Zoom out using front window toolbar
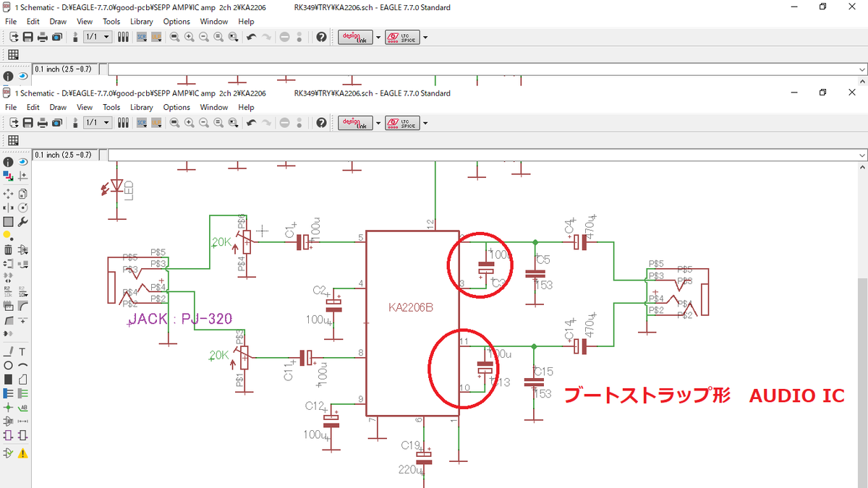The height and width of the screenshot is (488, 868). click(204, 123)
